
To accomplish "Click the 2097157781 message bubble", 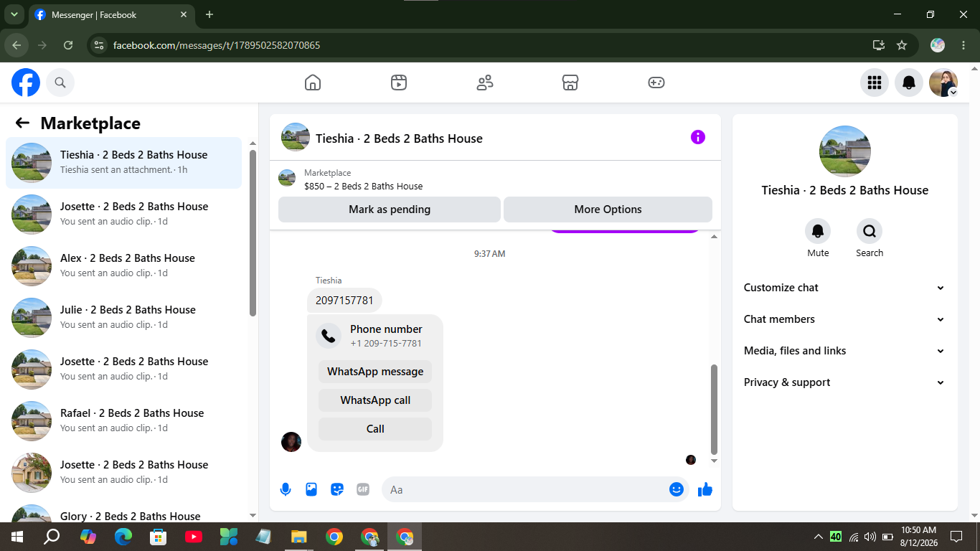I will pos(344,301).
